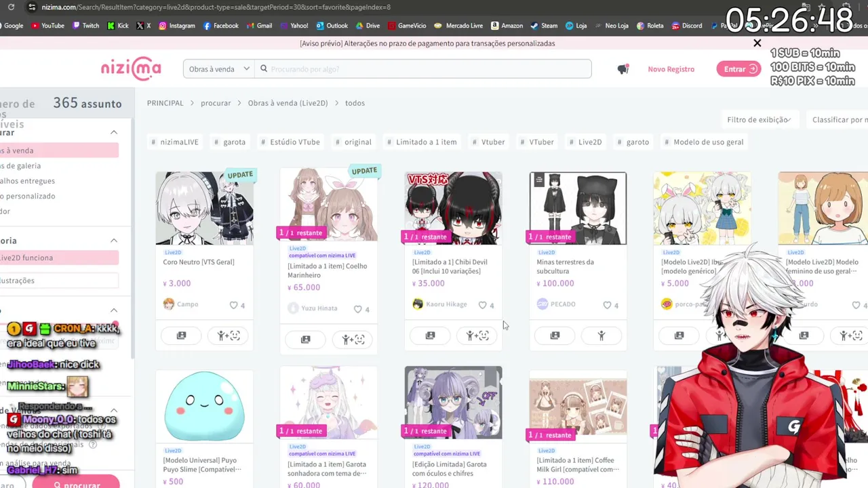Click body preview icon for Minas terrestres
Viewport: 868px width, 488px height.
click(601, 335)
